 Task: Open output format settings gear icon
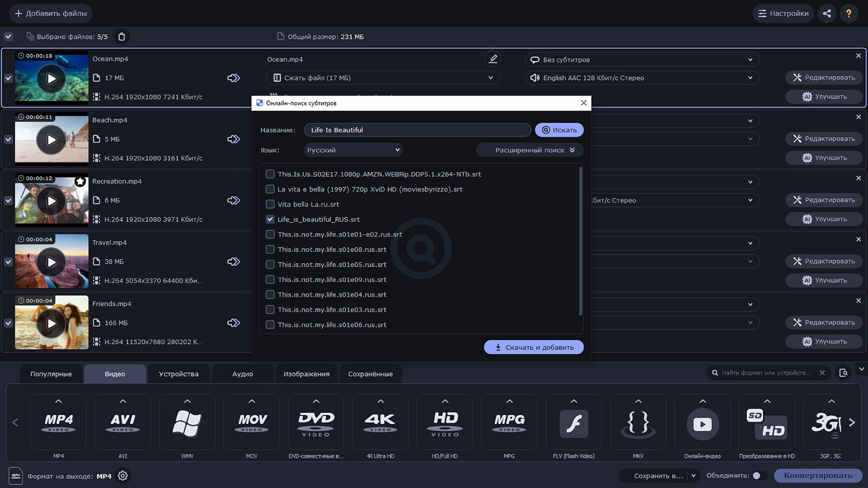tap(123, 476)
